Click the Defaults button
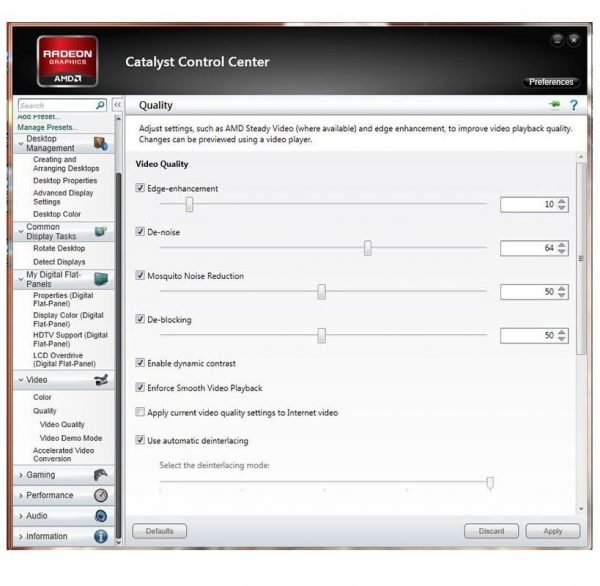Screen dimensions: 600x586 tap(160, 531)
